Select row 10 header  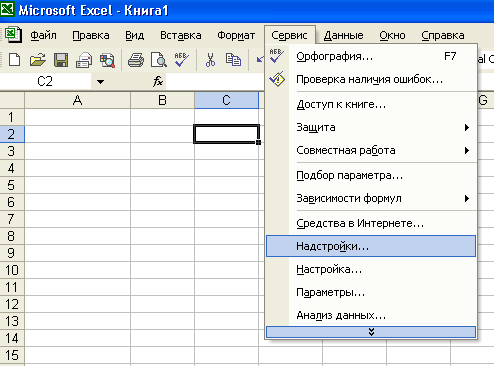coord(12,270)
